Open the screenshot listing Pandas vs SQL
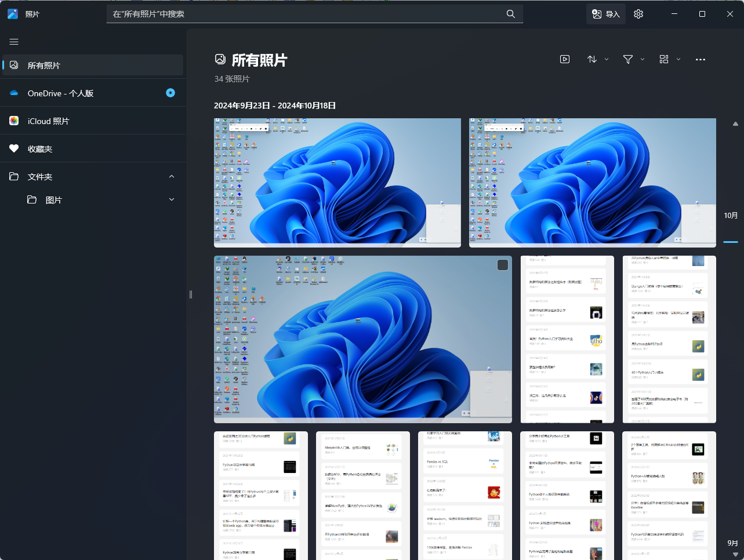This screenshot has height=560, width=744. point(465,496)
